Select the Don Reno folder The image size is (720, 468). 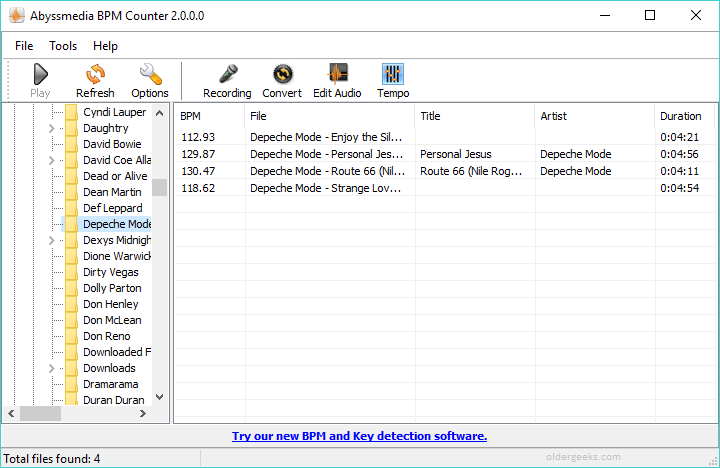[x=107, y=337]
